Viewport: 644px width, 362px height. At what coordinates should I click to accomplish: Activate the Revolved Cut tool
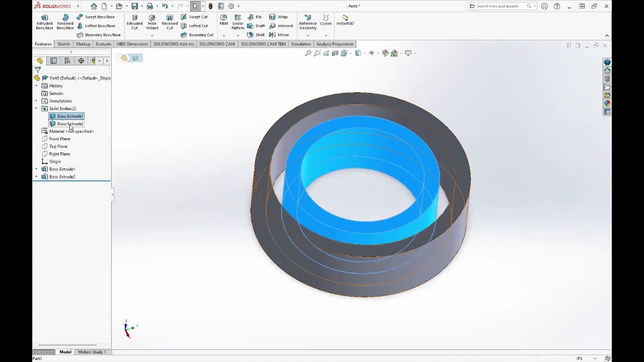coord(170,22)
